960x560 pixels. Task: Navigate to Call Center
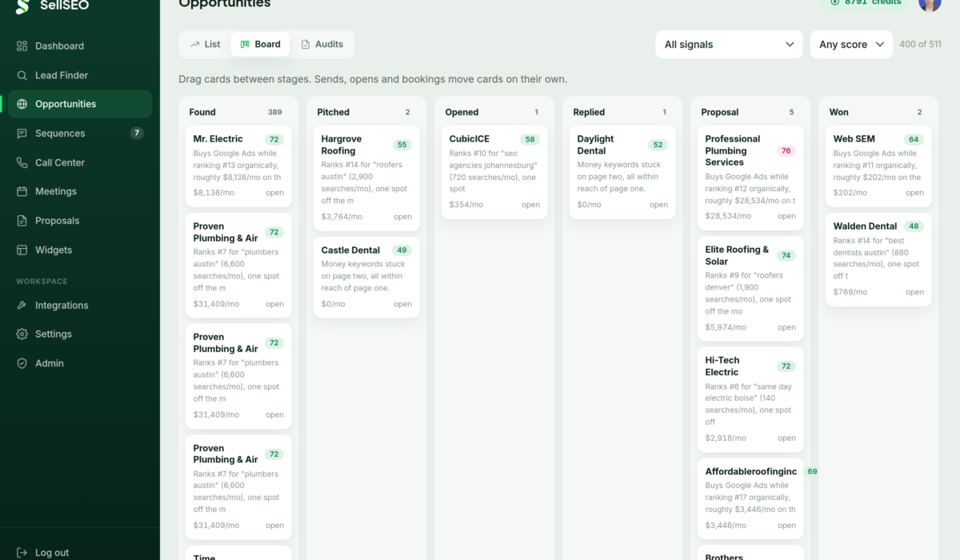(x=80, y=162)
